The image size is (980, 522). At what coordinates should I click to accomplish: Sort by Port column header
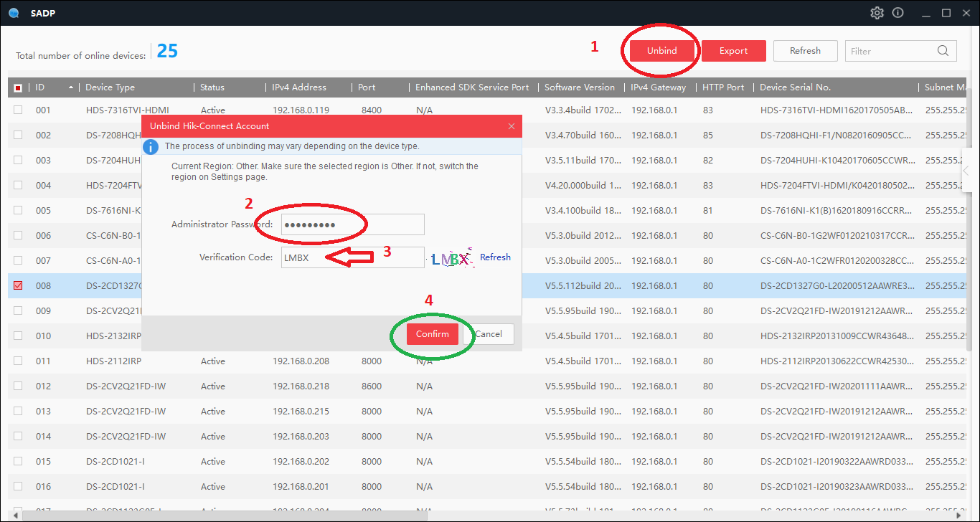click(367, 87)
